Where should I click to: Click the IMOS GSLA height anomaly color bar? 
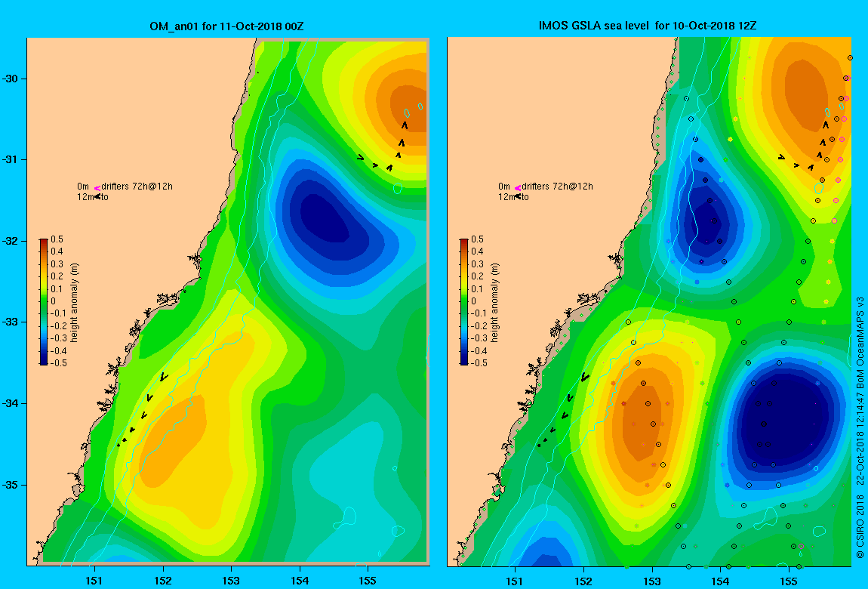[464, 302]
